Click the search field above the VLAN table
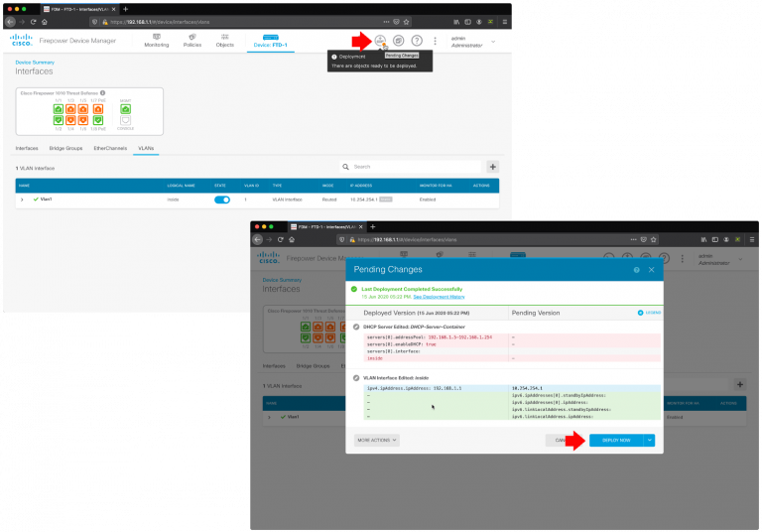The height and width of the screenshot is (532, 762). pos(410,167)
